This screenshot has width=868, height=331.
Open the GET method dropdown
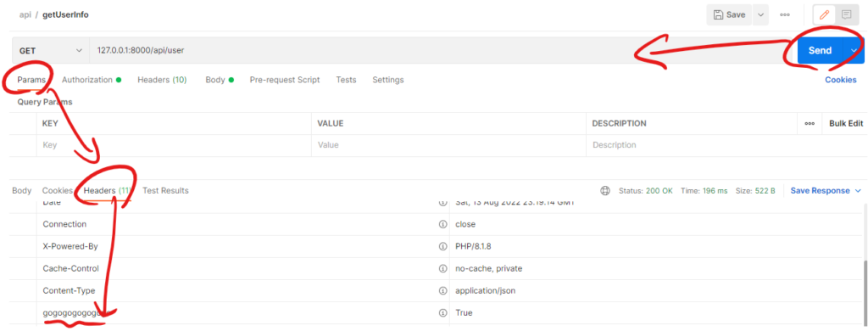(50, 50)
